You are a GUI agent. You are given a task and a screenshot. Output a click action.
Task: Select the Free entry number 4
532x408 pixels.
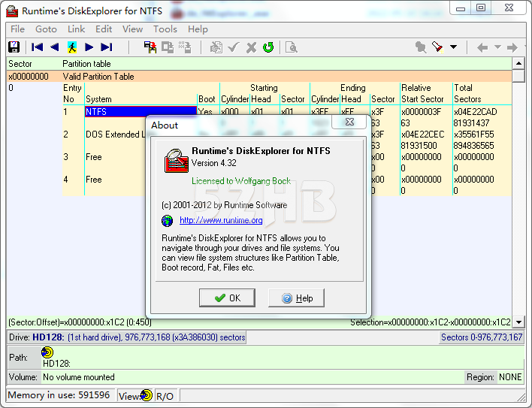pyautogui.click(x=94, y=180)
